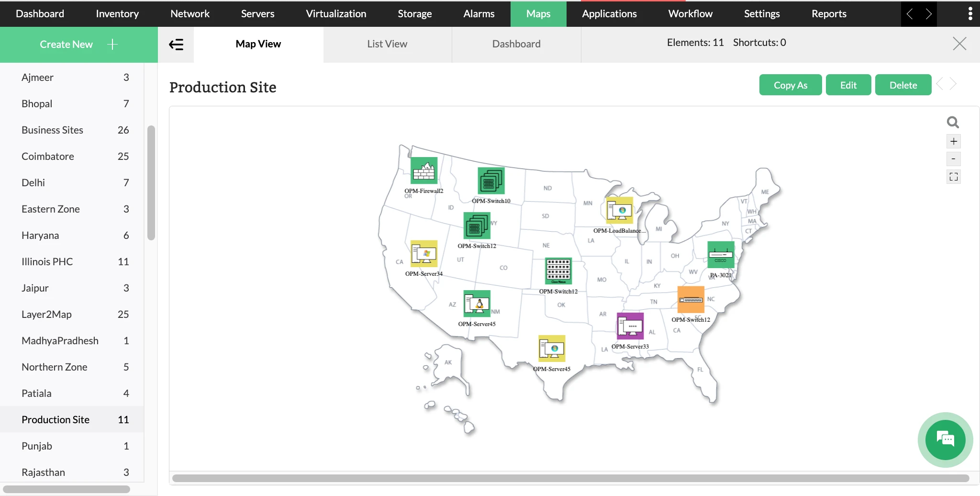This screenshot has height=496, width=980.
Task: Click the sidebar vertical scrollbar
Action: click(x=151, y=182)
